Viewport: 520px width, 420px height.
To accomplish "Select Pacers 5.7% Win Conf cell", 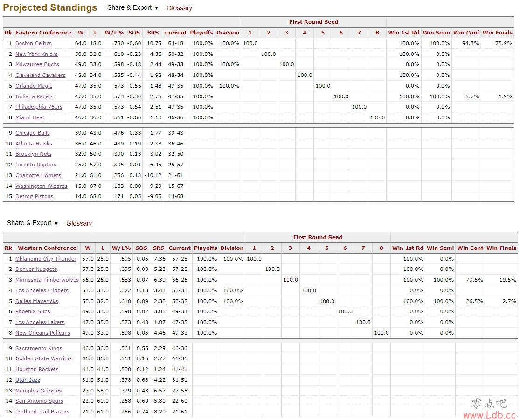I will tap(466, 96).
